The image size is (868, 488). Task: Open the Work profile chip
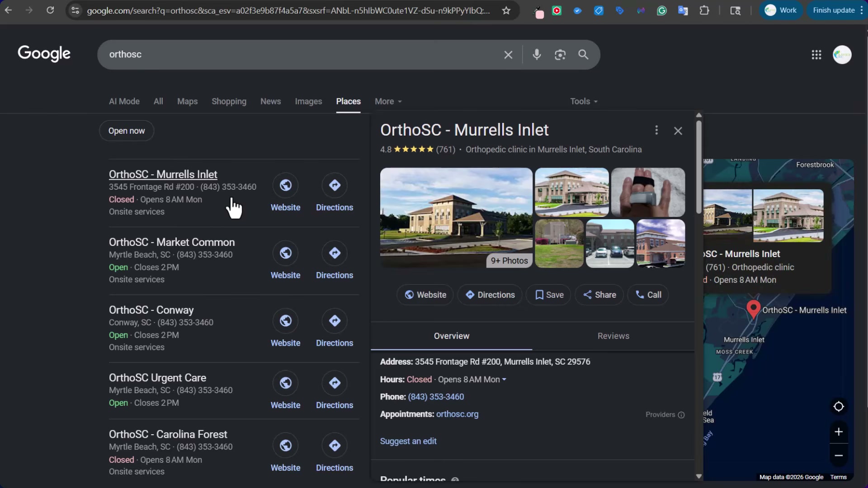(x=781, y=10)
